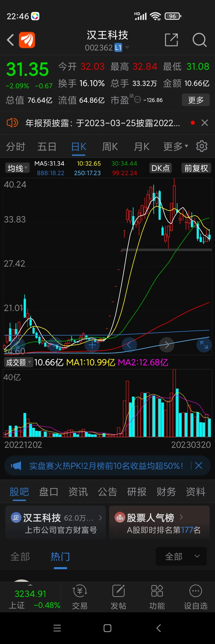Switch to the 分时 chart tab
Screen dimensions: 215x644
point(16,147)
